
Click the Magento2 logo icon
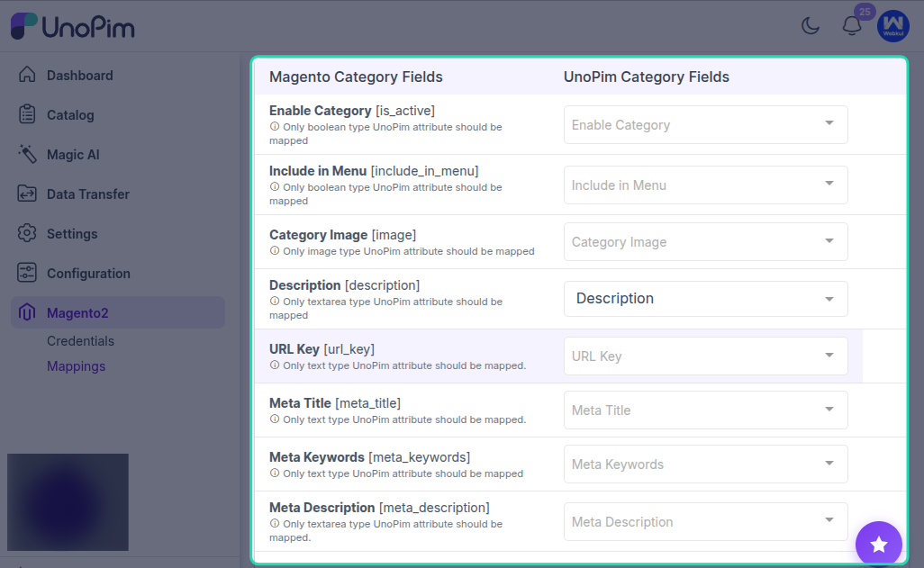tap(27, 311)
